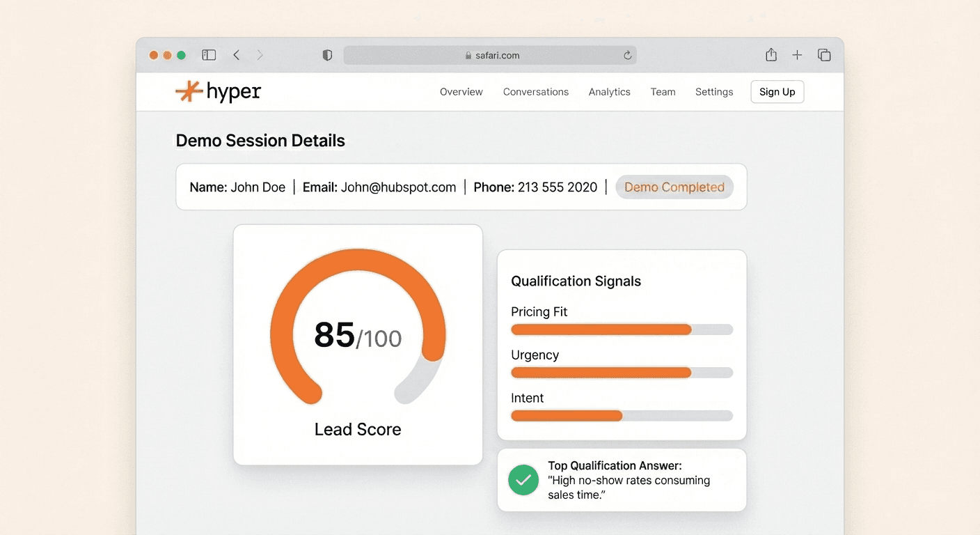Open the Analytics nav item

(x=610, y=92)
